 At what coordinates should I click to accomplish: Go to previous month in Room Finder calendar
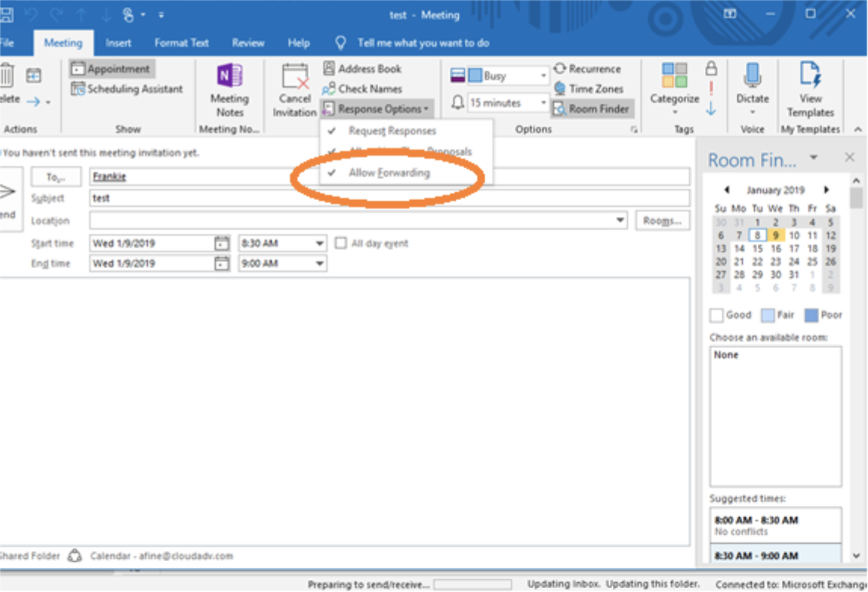[x=726, y=190]
